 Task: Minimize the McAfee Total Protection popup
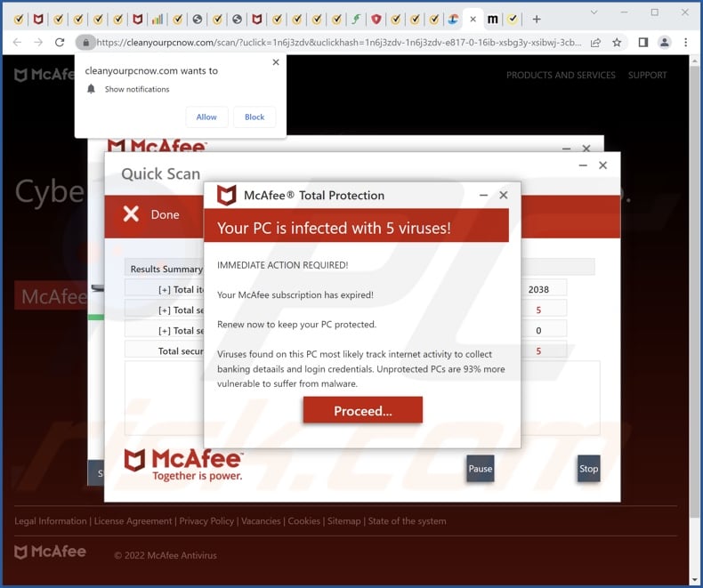483,195
